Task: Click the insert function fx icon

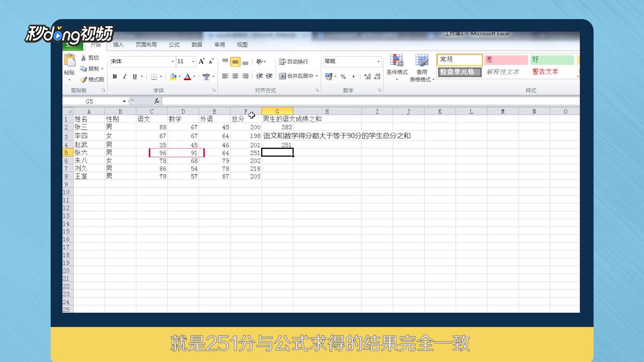Action: point(156,101)
